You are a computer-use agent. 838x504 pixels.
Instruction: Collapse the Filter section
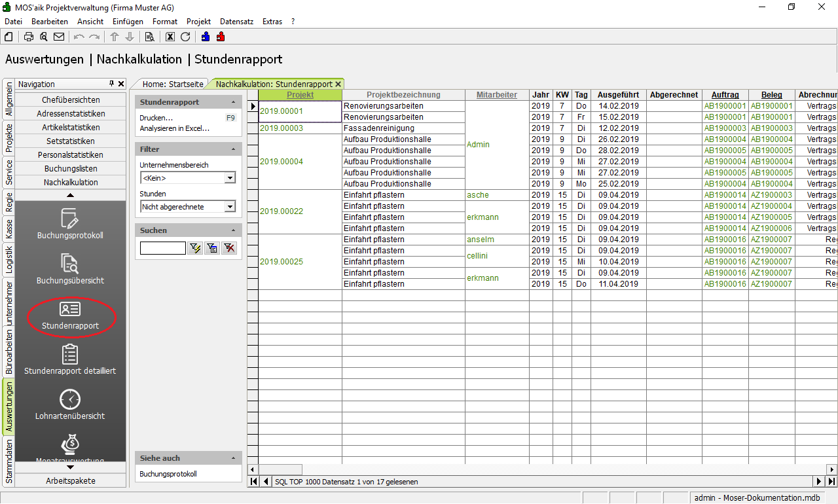234,149
